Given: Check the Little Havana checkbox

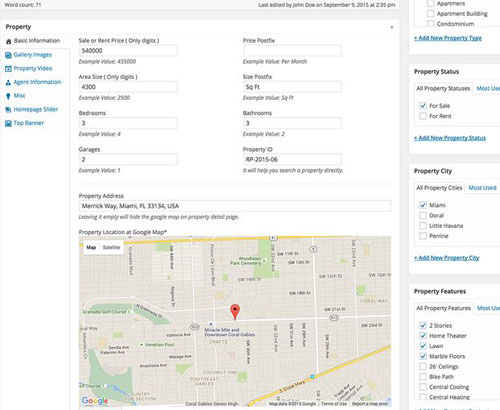Looking at the screenshot, I should click(423, 226).
